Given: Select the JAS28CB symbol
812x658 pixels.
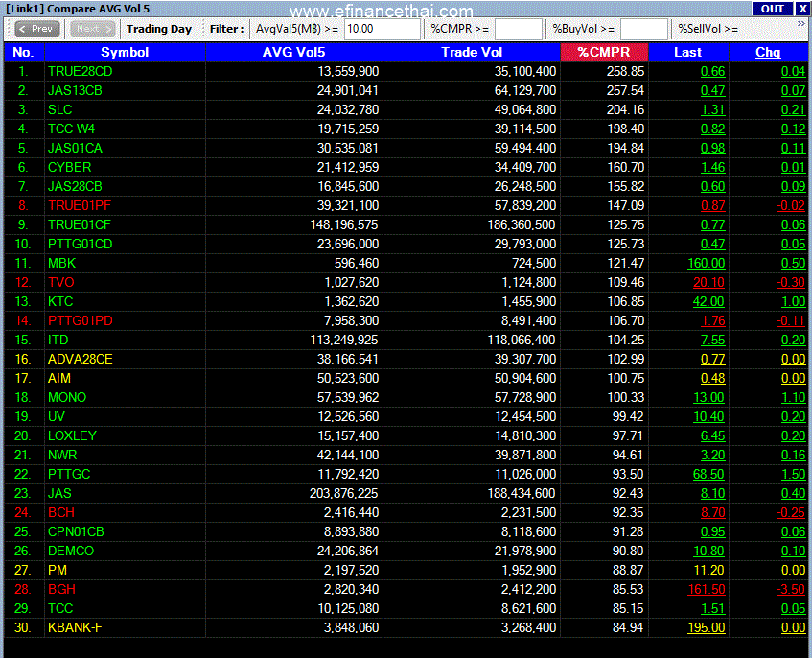Looking at the screenshot, I should 75,186.
